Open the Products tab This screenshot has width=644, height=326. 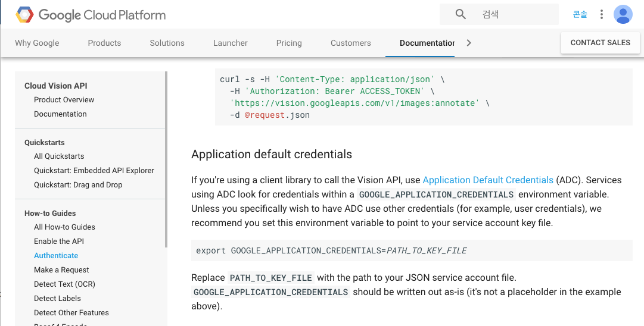click(104, 43)
